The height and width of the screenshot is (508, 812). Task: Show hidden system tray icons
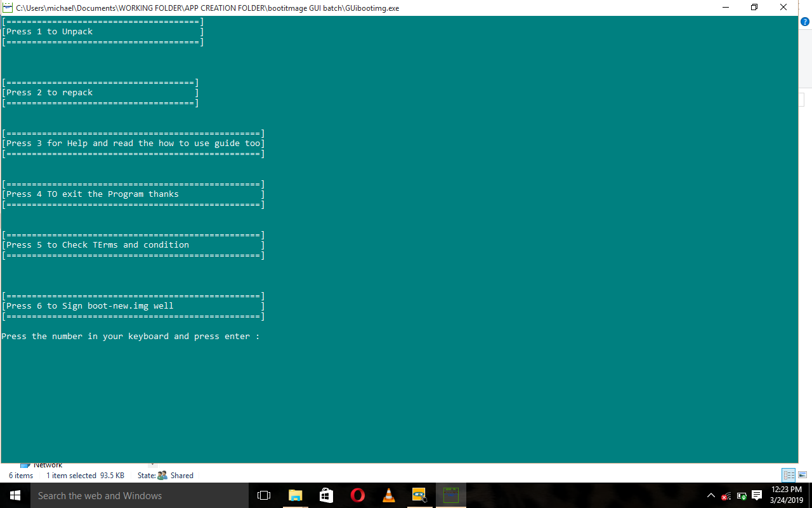710,496
